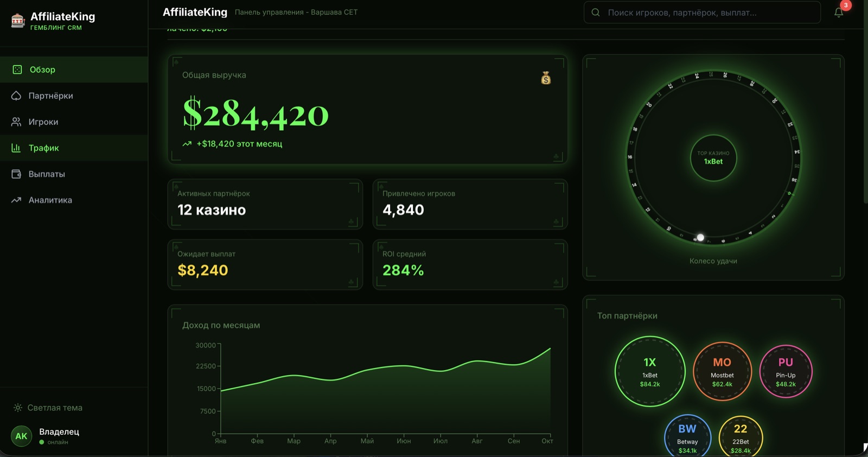Click the +$18,420 этот месяц trend text

coord(239,144)
